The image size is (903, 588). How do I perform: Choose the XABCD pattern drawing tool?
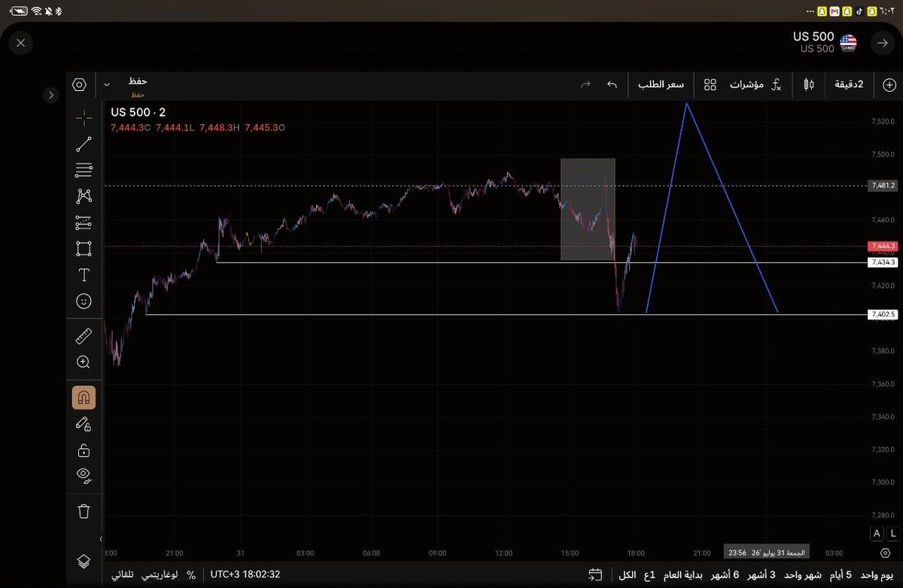84,196
